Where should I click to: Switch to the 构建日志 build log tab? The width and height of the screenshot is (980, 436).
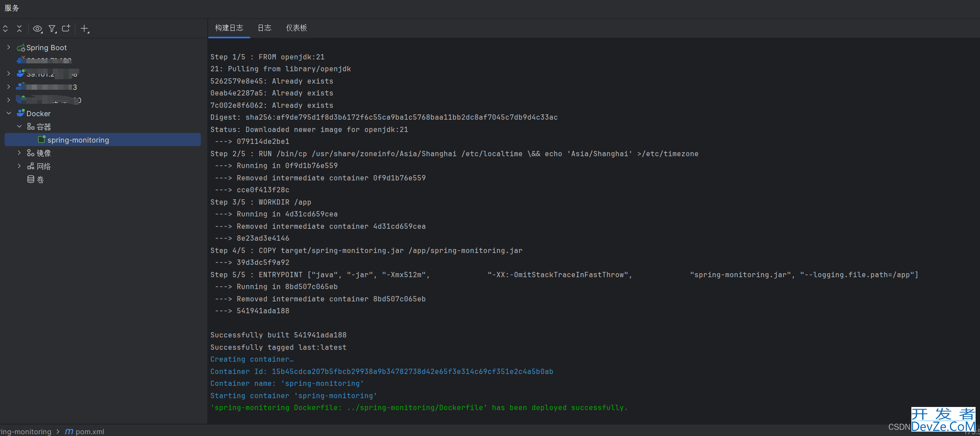pos(229,28)
